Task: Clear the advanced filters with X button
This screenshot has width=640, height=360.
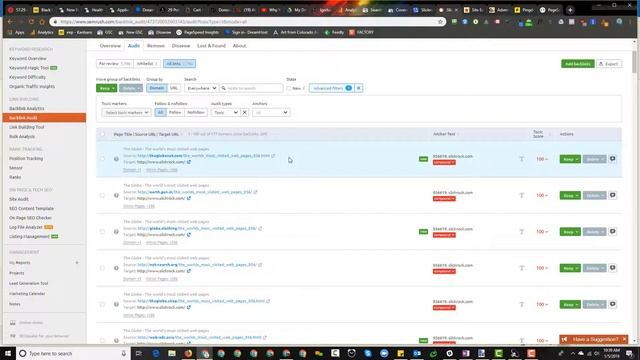Action: (358, 88)
